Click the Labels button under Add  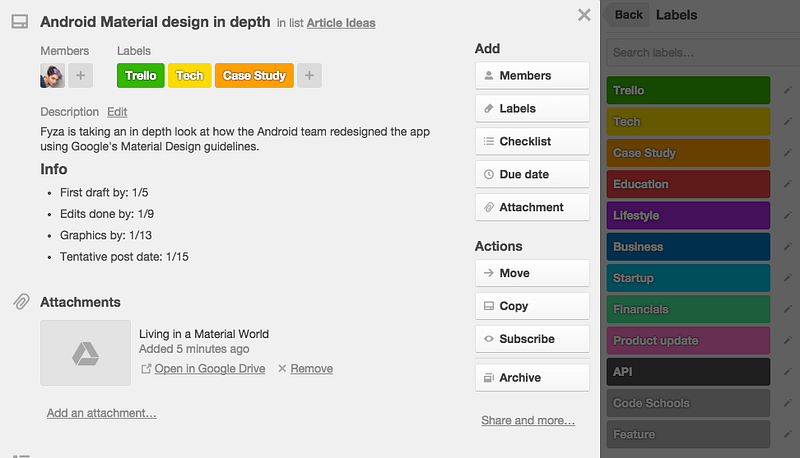pyautogui.click(x=532, y=108)
